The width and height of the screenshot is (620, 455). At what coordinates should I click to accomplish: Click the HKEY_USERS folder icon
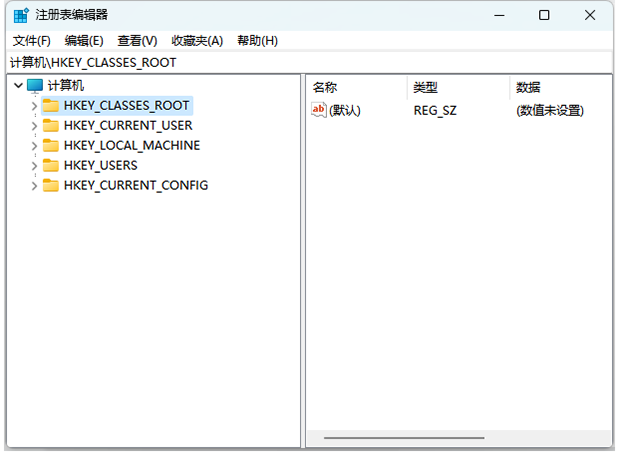[x=51, y=166]
